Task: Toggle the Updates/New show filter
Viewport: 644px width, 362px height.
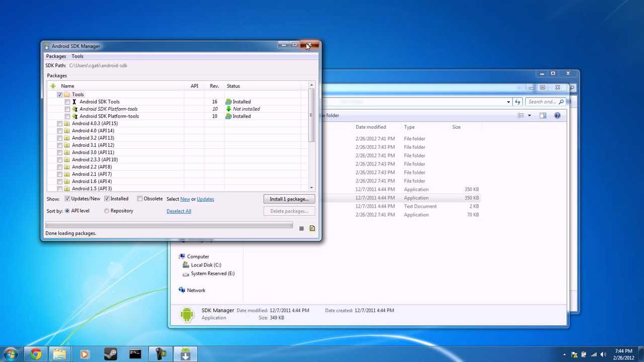Action: click(67, 199)
